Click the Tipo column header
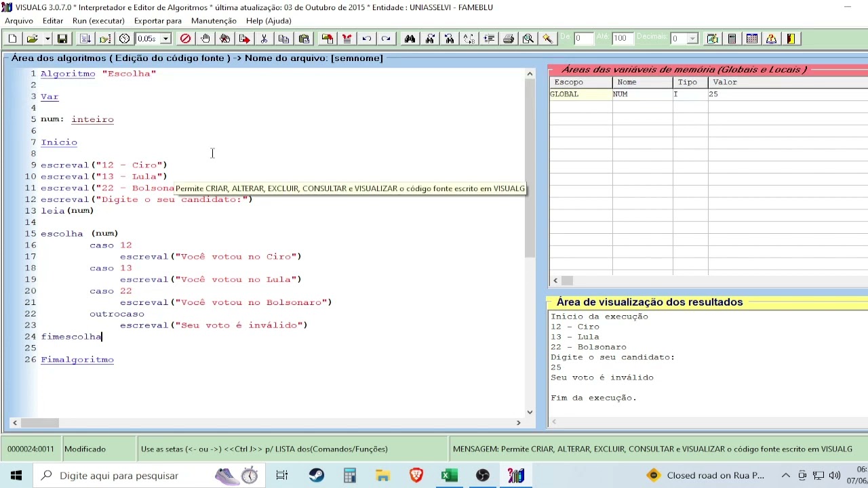The height and width of the screenshot is (488, 868). [690, 82]
